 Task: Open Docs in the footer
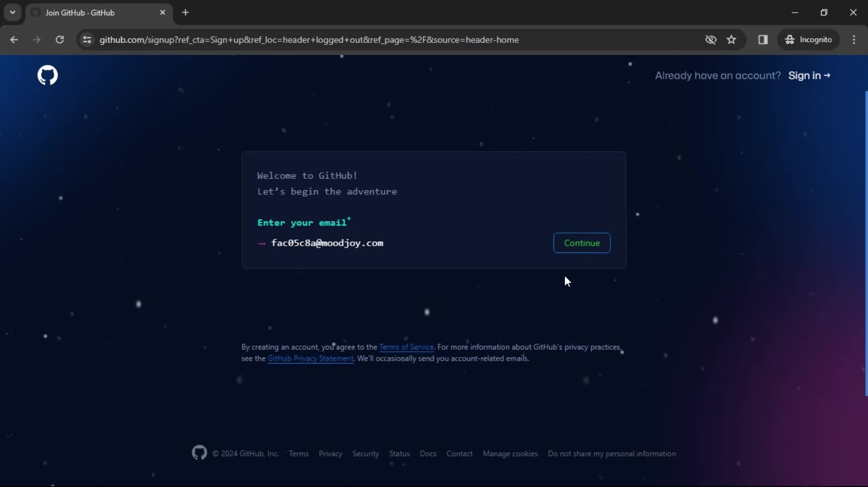pyautogui.click(x=428, y=454)
